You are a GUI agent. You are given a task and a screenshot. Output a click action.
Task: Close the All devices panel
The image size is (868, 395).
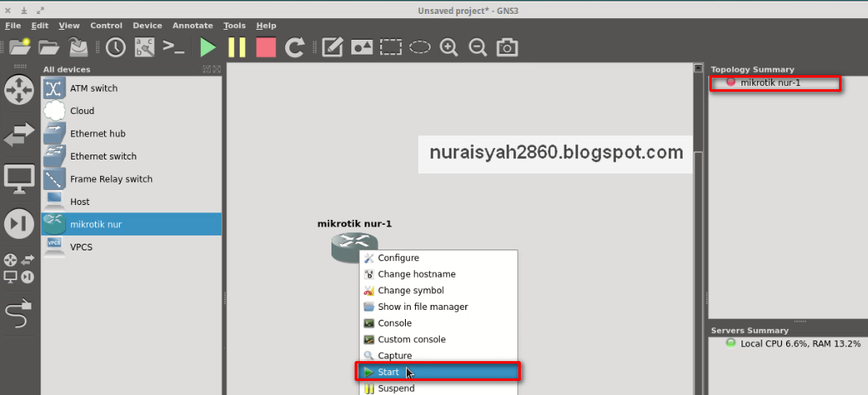(x=217, y=69)
